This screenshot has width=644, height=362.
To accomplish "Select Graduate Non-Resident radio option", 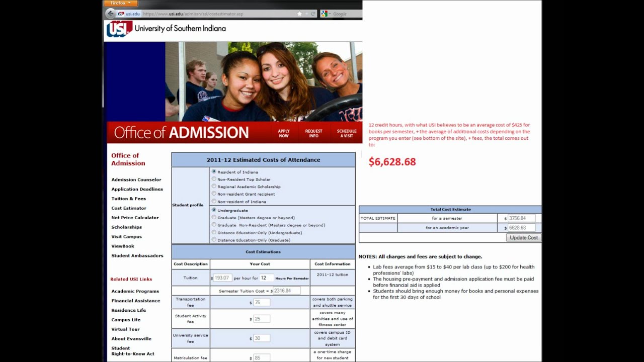I will click(x=214, y=225).
